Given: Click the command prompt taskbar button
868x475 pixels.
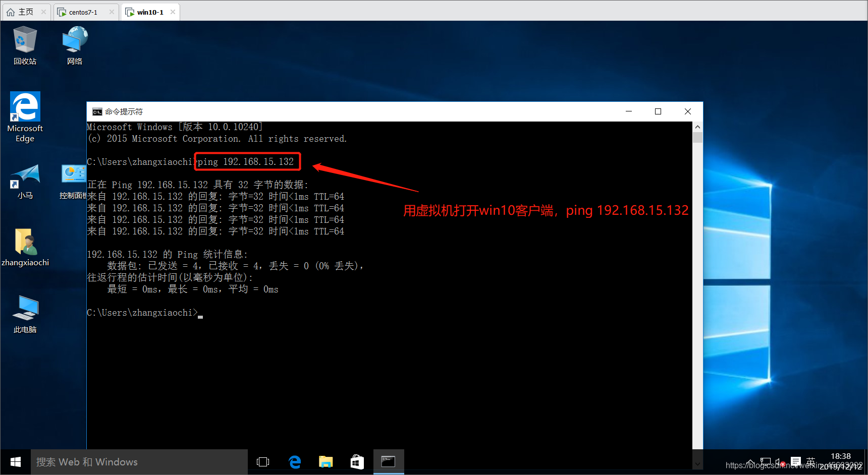Looking at the screenshot, I should [389, 462].
